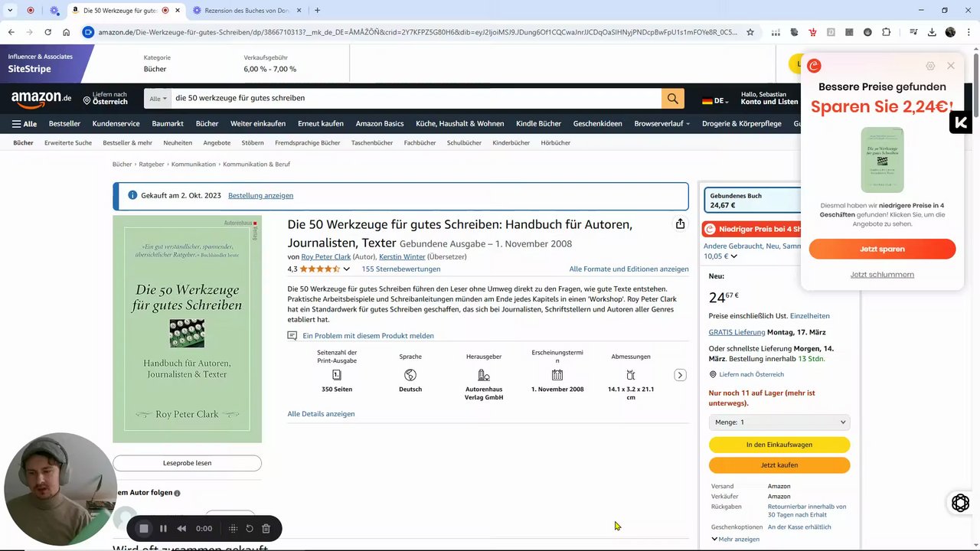Click the Amazon search input field
Image resolution: width=980 pixels, height=551 pixels.
point(416,98)
